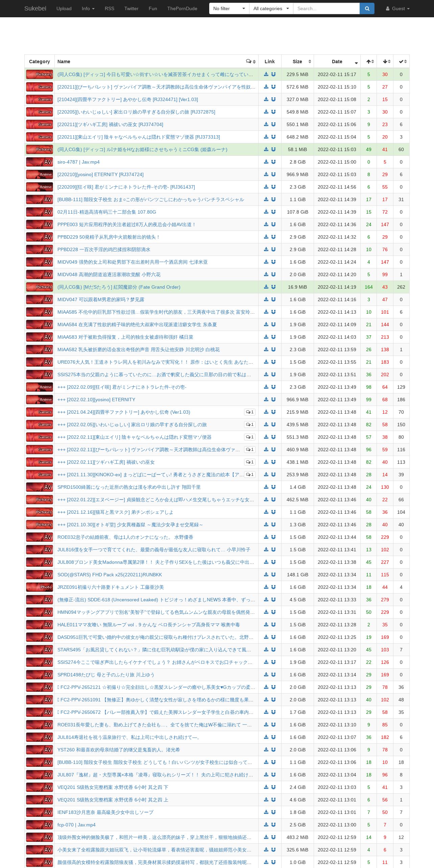Open the siro-4787 | Jav.mp4 title link

[x=78, y=162]
